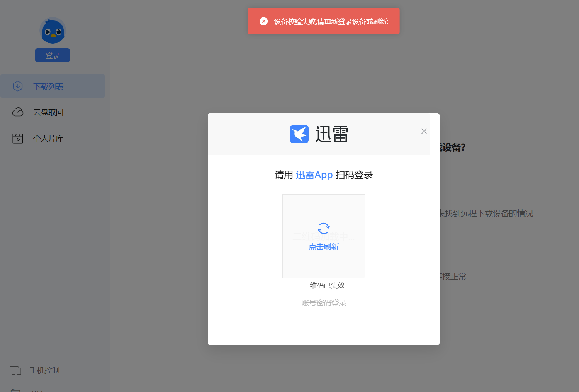
Task: Click the 迅雷 title text in dialog
Action: coord(332,134)
